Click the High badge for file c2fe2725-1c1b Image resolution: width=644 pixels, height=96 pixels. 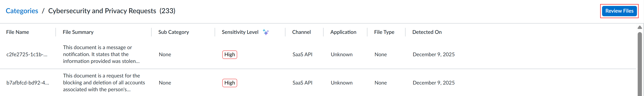(x=230, y=54)
